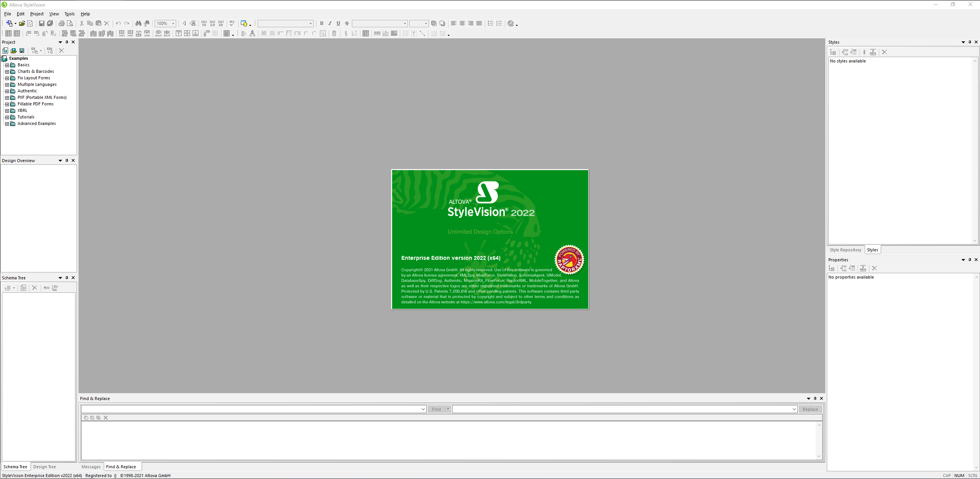The width and height of the screenshot is (980, 479).
Task: Click the StyleVision 2022 splash screen
Action: click(x=490, y=239)
